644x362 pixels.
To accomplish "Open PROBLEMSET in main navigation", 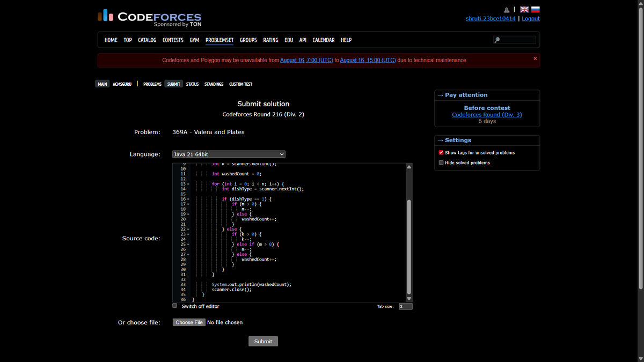I will point(219,40).
